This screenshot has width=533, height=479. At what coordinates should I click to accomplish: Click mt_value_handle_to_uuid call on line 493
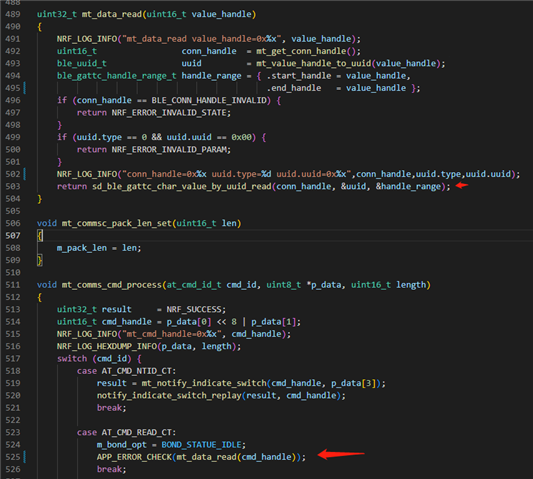[314, 64]
